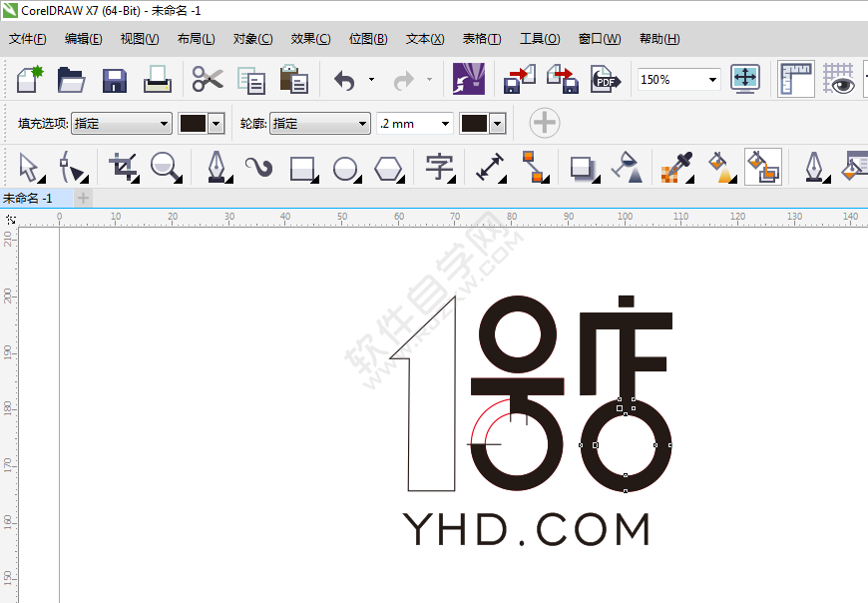Open the outline options dropdown
This screenshot has height=603, width=868.
point(320,123)
